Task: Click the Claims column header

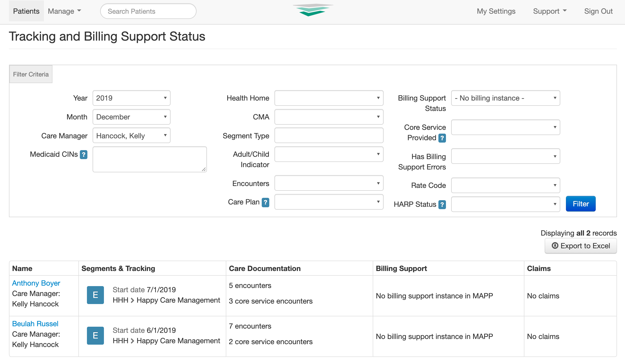Action: pyautogui.click(x=539, y=268)
